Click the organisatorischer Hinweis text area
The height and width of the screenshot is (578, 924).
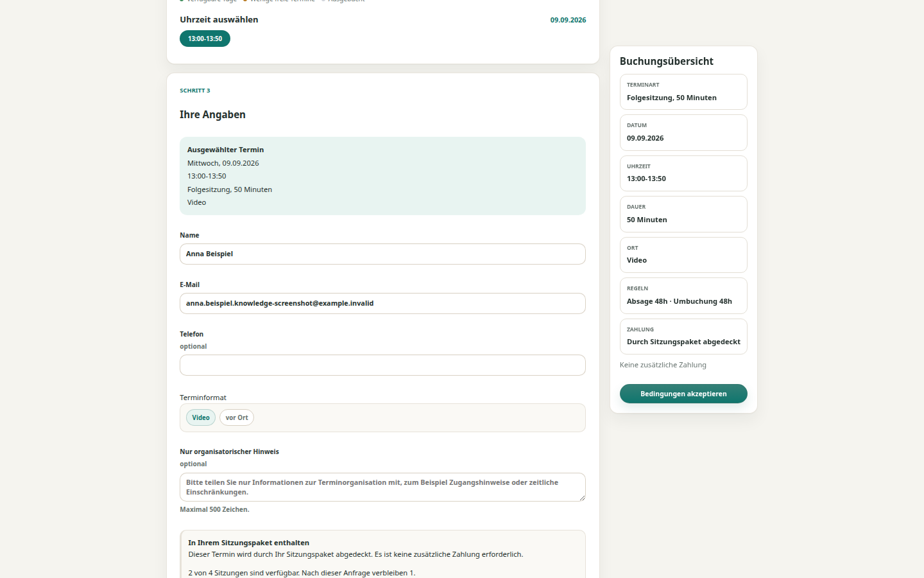(x=382, y=487)
